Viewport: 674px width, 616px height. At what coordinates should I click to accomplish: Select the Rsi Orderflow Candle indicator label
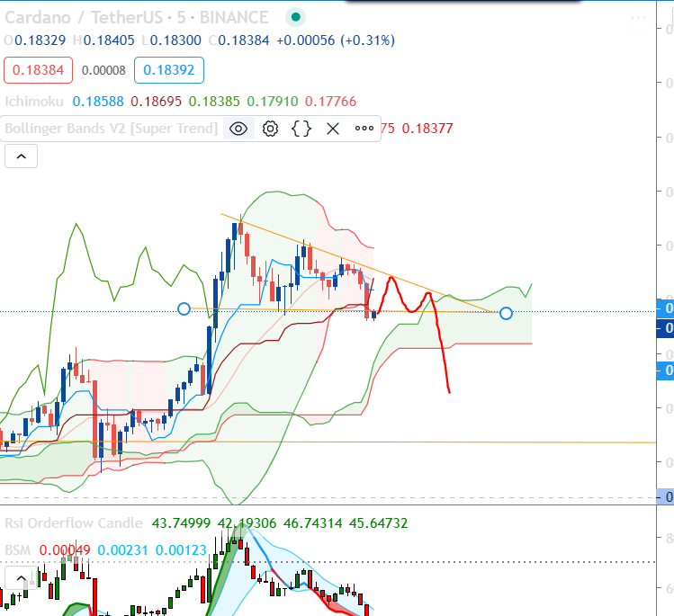[74, 522]
